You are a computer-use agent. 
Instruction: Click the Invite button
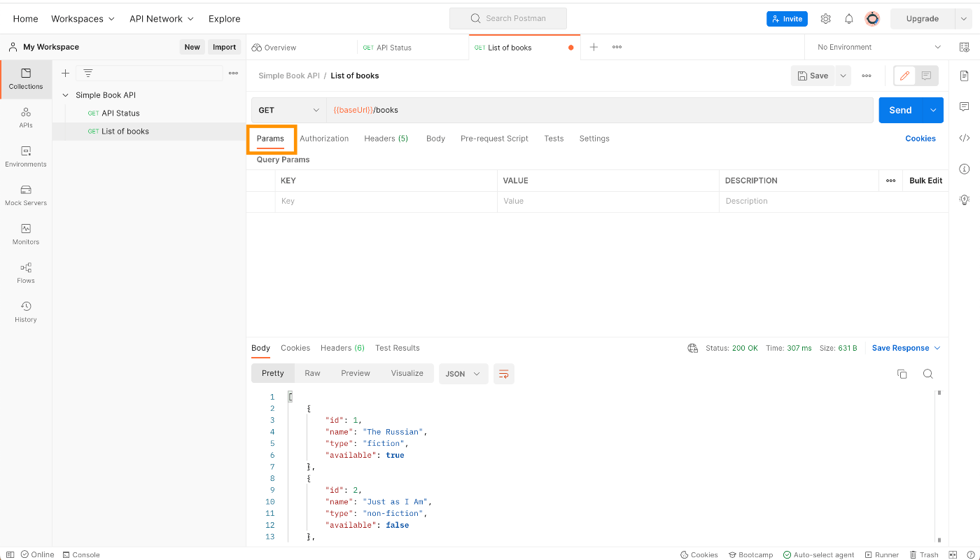pos(787,19)
